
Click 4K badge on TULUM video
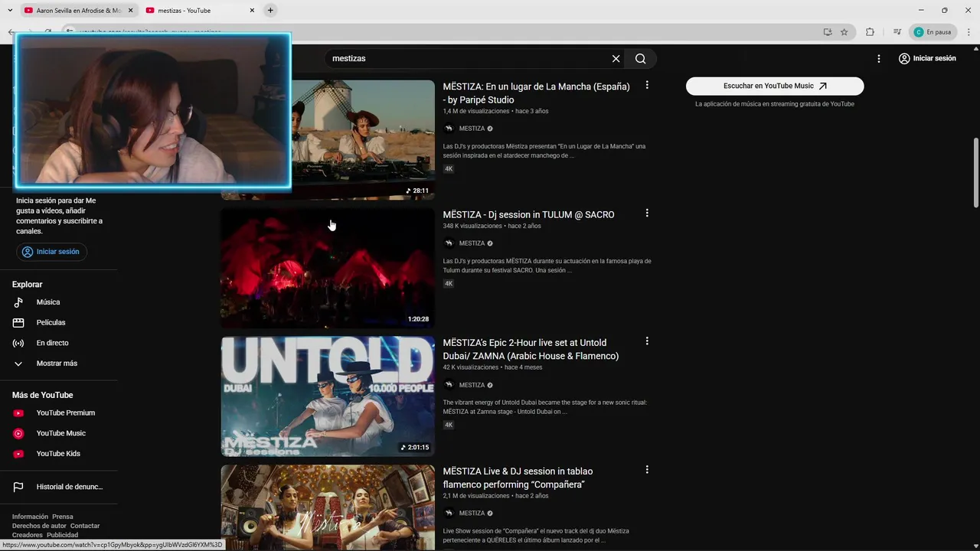(x=449, y=283)
